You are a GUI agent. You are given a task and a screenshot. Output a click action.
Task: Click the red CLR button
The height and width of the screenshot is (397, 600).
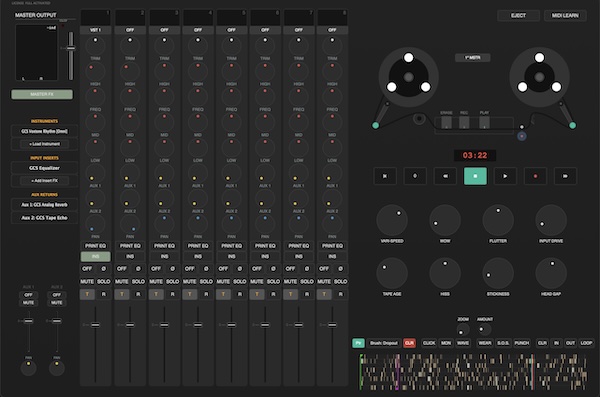409,343
